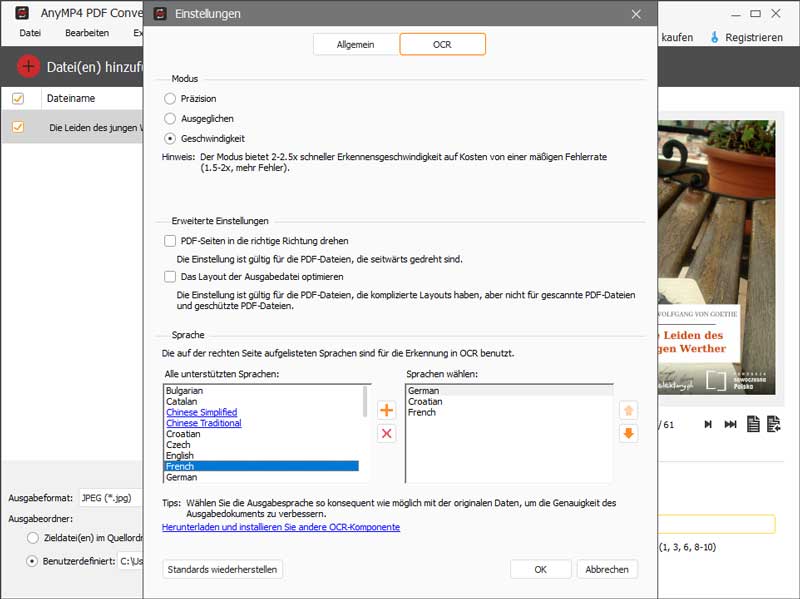Choose the Benutzerdefiniert output folder option
The height and width of the screenshot is (599, 800).
[32, 561]
